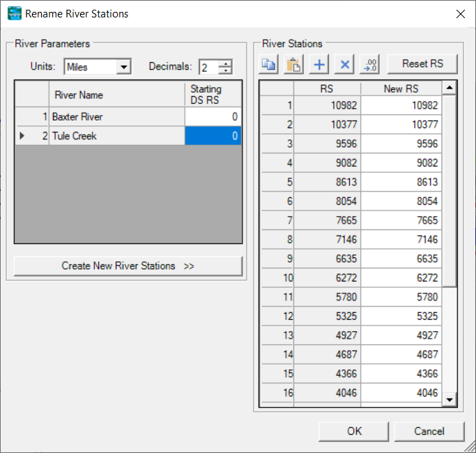The height and width of the screenshot is (453, 476).
Task: Close the Rename River Stations dialog
Action: 460,14
